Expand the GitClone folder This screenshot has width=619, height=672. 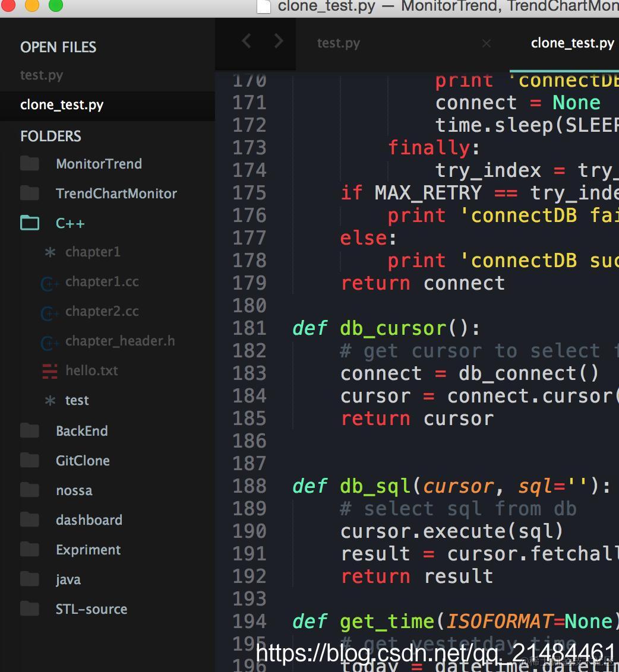(83, 461)
